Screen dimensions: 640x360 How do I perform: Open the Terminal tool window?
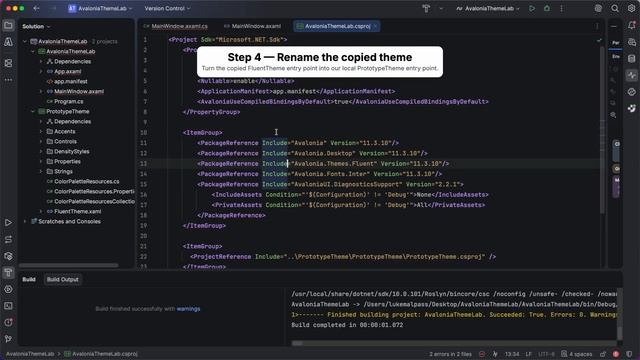pyautogui.click(x=8, y=306)
